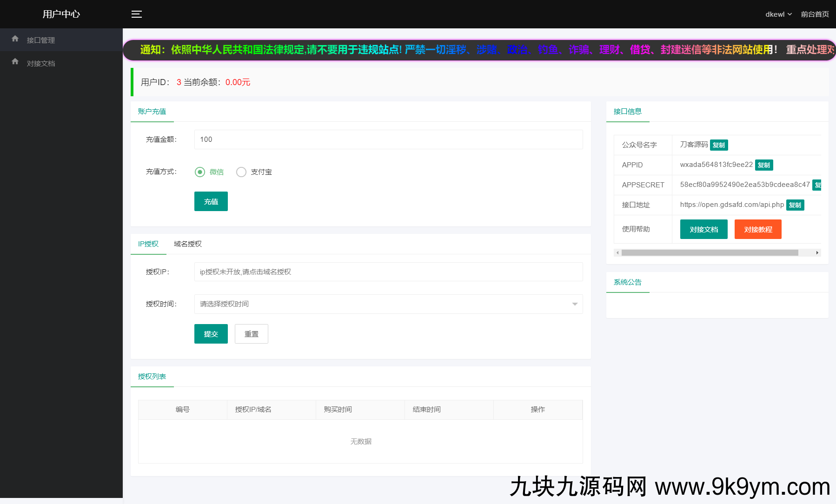Copy the APPSECRET value

pos(817,185)
